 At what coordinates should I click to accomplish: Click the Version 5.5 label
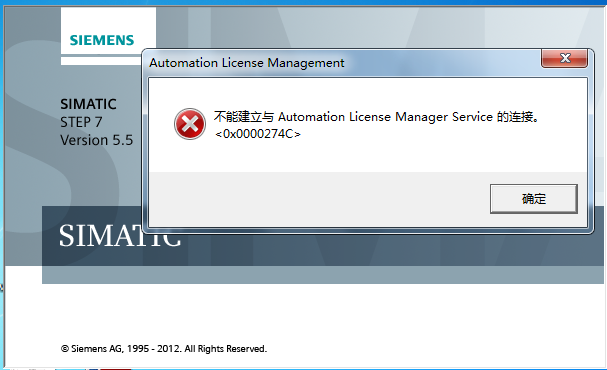96,140
